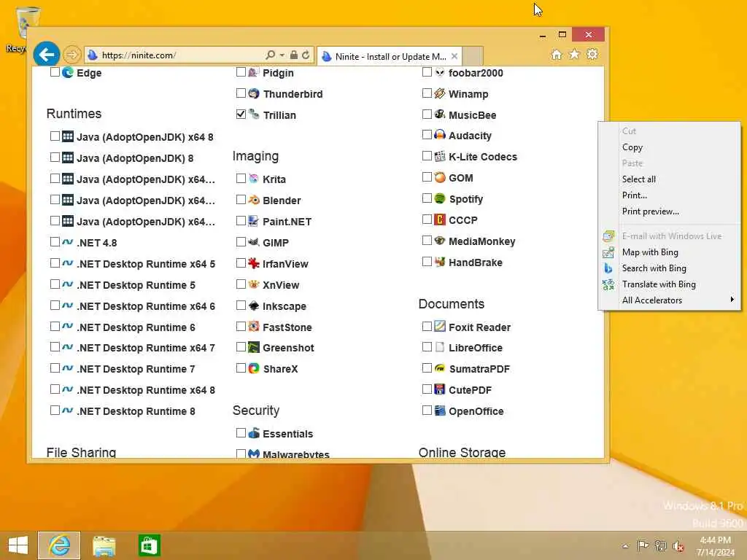The height and width of the screenshot is (560, 747).
Task: Click the CCCP icon
Action: click(440, 219)
